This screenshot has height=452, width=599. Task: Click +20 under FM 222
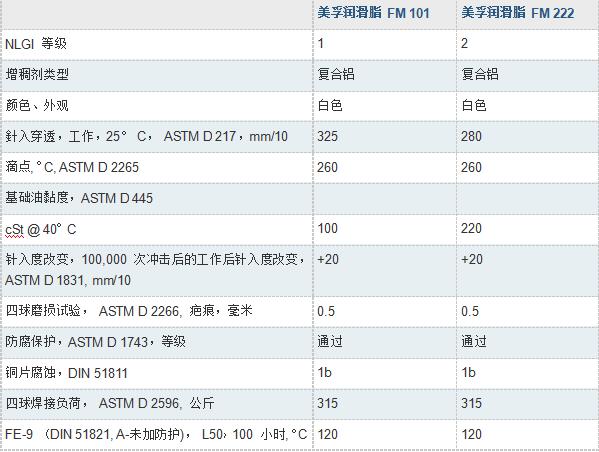(472, 259)
